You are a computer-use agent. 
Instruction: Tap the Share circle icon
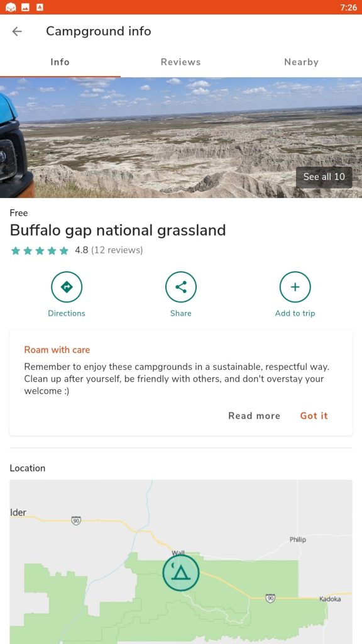(x=180, y=287)
